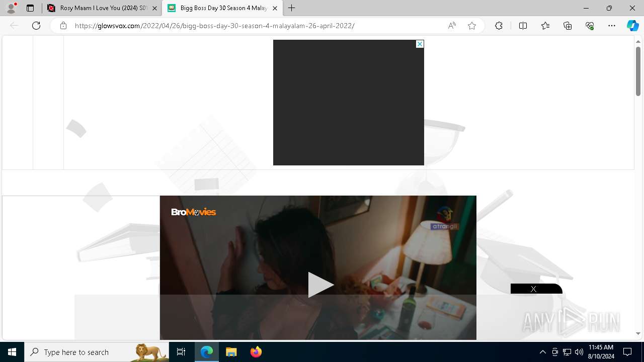Image resolution: width=644 pixels, height=362 pixels.
Task: Open Microsoft Edge from taskbar
Action: 207,352
